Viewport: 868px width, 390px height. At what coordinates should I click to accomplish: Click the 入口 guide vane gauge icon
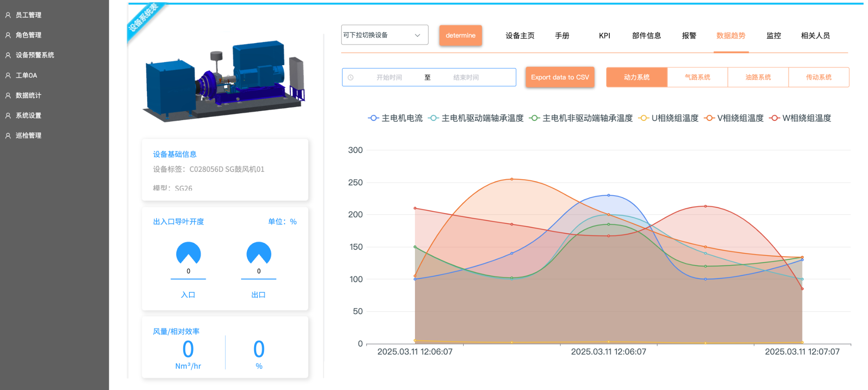coord(188,253)
